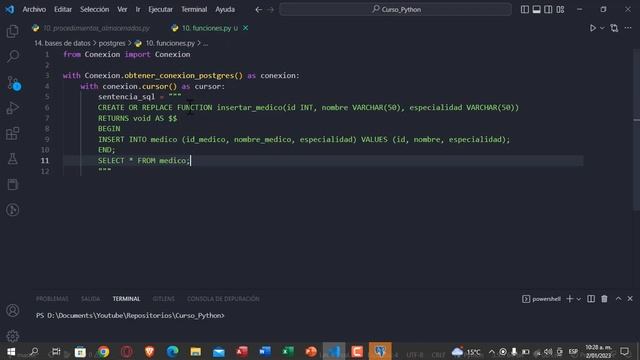640x360 pixels.
Task: Open Google Chrome from taskbar
Action: (x=104, y=351)
